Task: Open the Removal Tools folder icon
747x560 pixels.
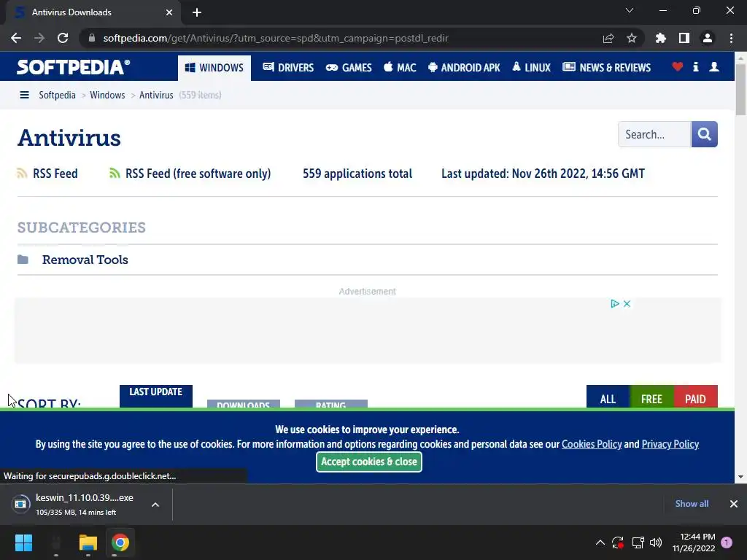Action: coord(23,260)
